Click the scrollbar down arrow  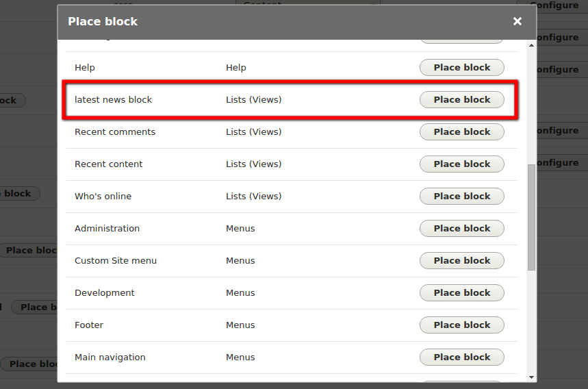(531, 377)
